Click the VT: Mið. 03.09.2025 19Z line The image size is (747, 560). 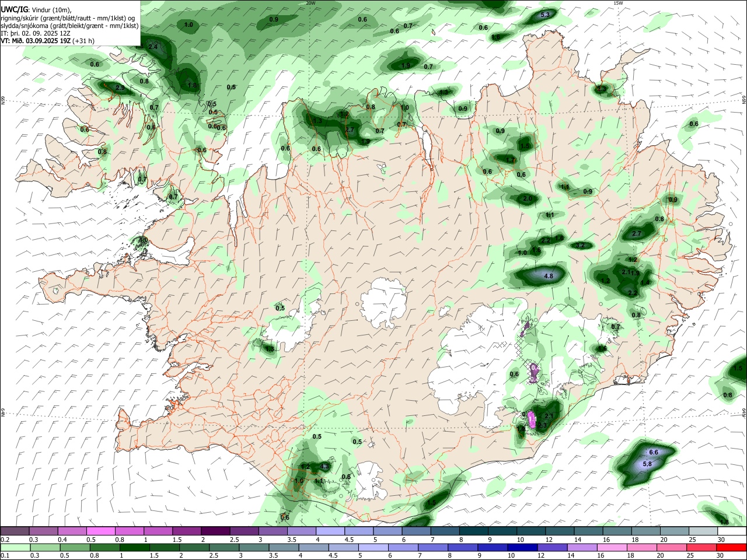point(47,41)
